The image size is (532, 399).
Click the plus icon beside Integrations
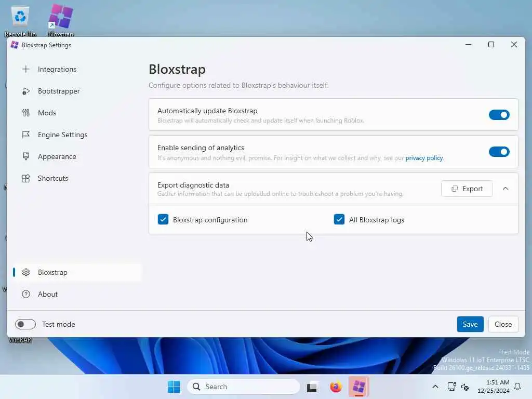[x=26, y=69]
